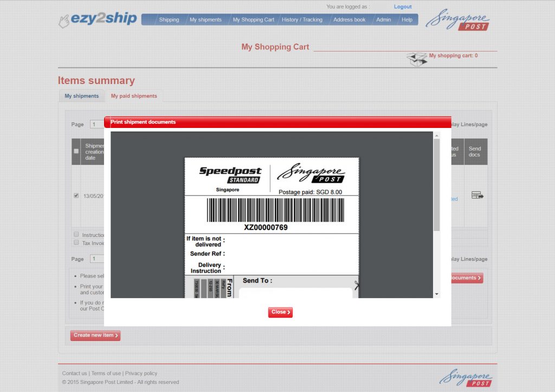Image resolution: width=555 pixels, height=392 pixels.
Task: Click the documents button behind the dialog
Action: click(x=467, y=278)
